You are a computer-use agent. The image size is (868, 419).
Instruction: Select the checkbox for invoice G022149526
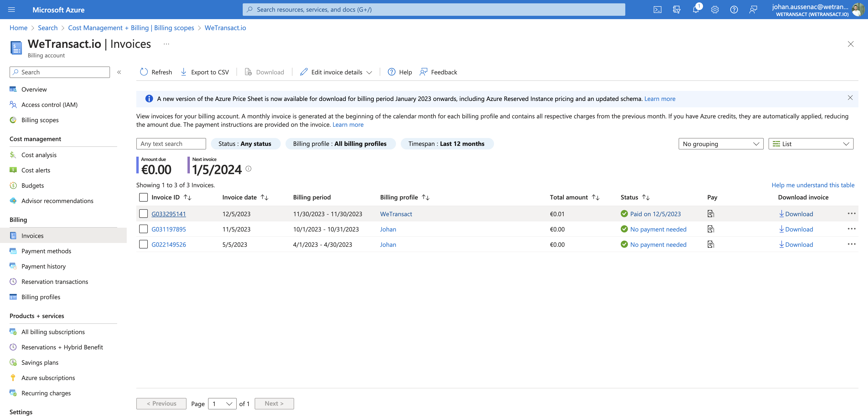(x=143, y=244)
